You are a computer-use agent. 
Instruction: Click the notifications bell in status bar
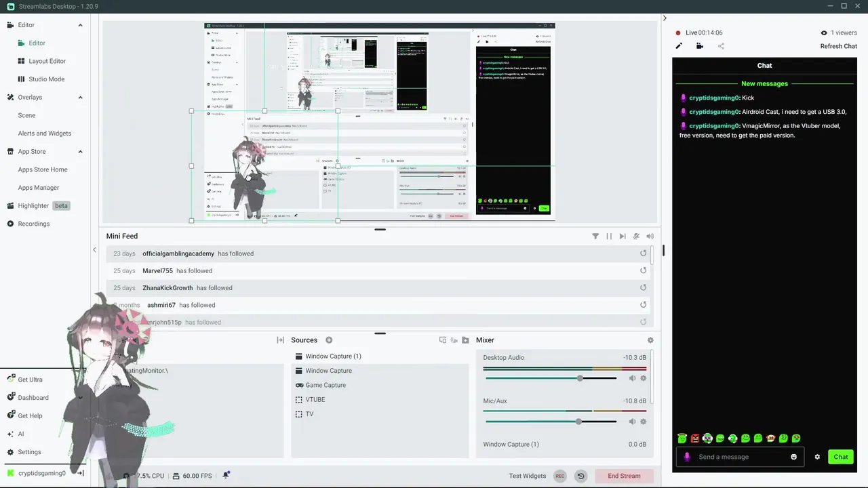(226, 475)
